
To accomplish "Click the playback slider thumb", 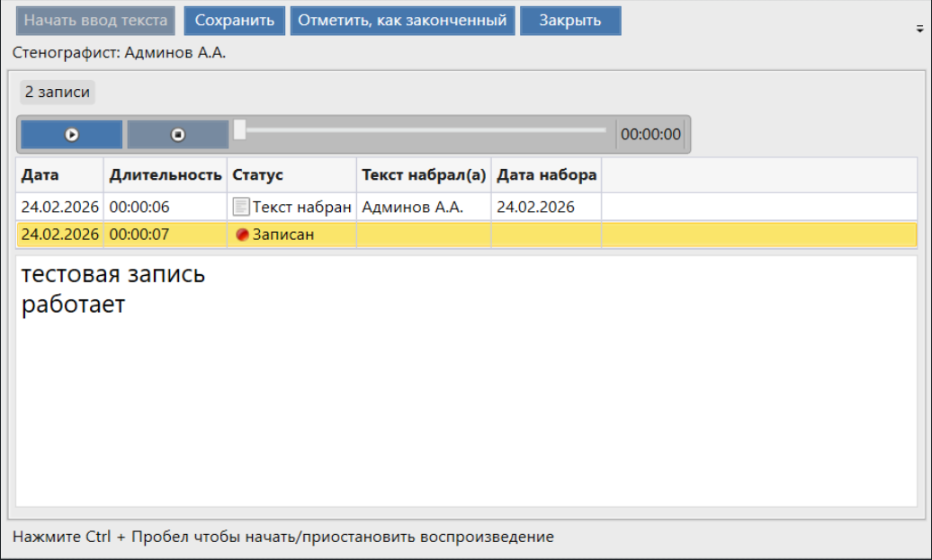I will (240, 130).
